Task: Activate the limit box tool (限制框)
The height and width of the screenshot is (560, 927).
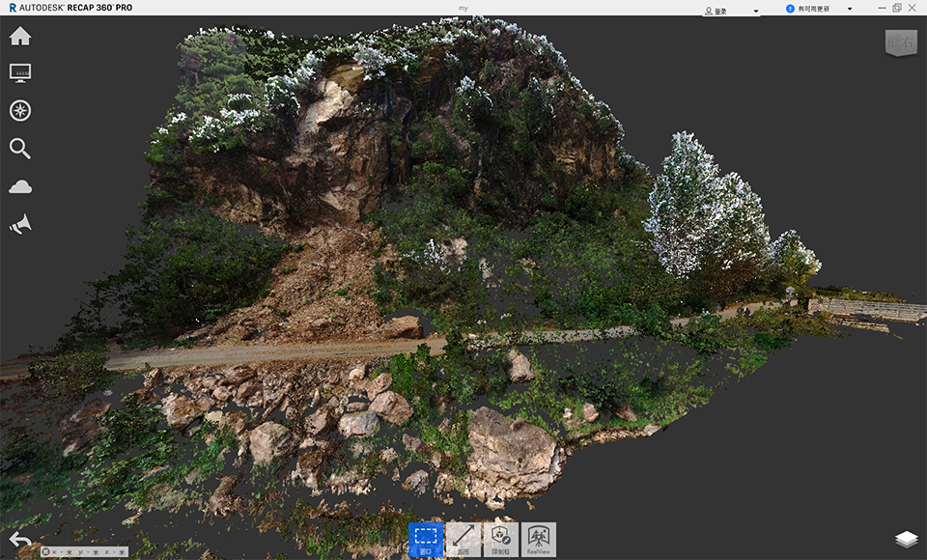Action: point(501,540)
